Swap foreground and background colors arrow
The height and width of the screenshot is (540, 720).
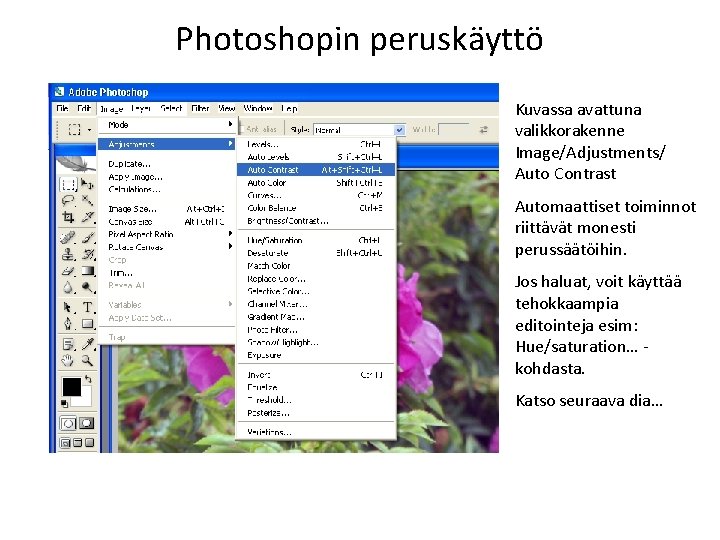pos(88,379)
